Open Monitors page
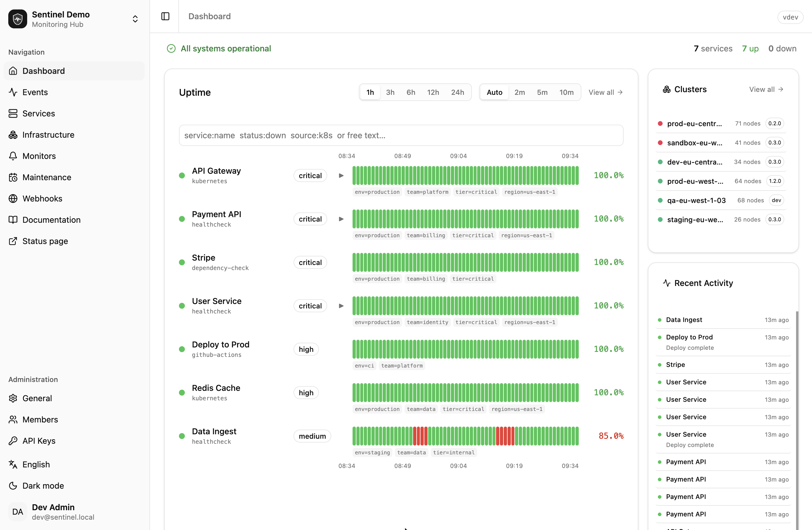This screenshot has height=530, width=812. point(74,156)
